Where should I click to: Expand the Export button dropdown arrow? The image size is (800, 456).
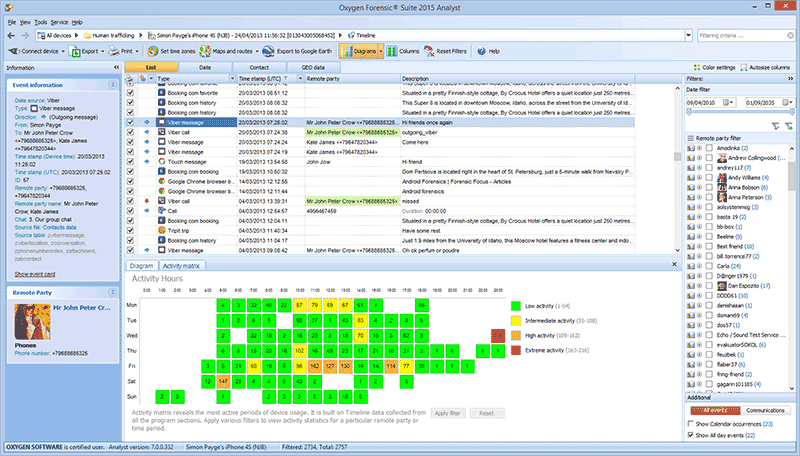coord(103,51)
